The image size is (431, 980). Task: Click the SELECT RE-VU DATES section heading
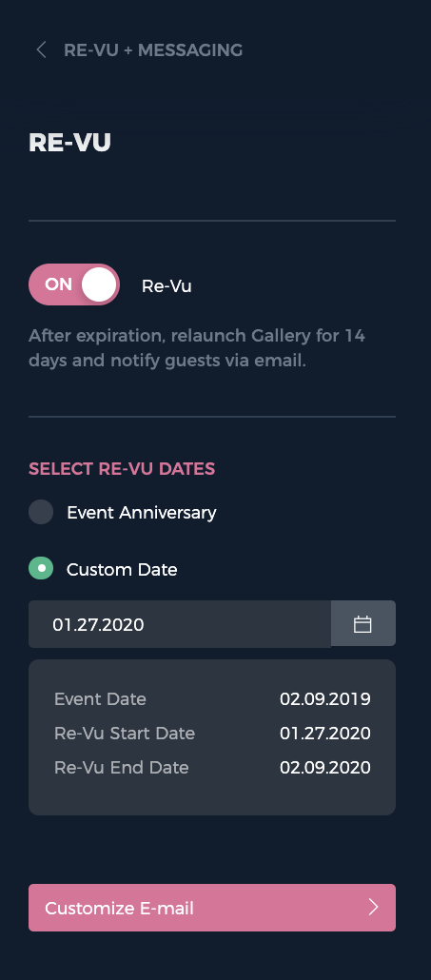122,469
